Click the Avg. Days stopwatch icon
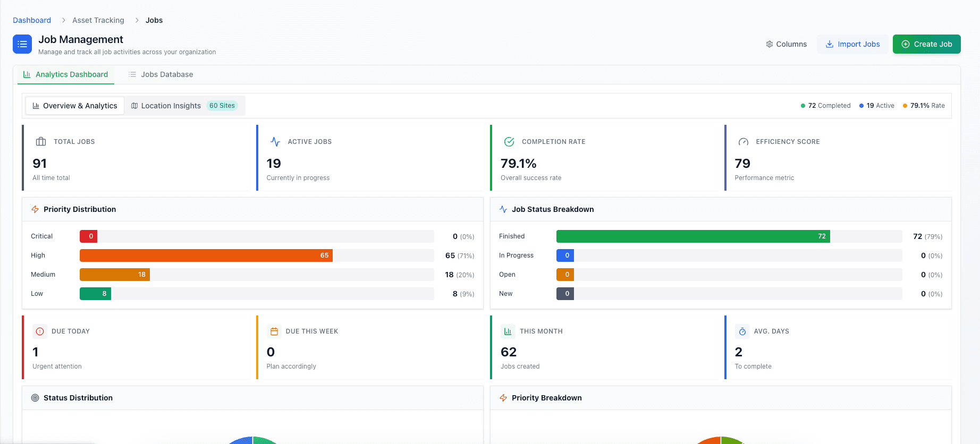Viewport: 980px width, 444px height. [x=742, y=331]
